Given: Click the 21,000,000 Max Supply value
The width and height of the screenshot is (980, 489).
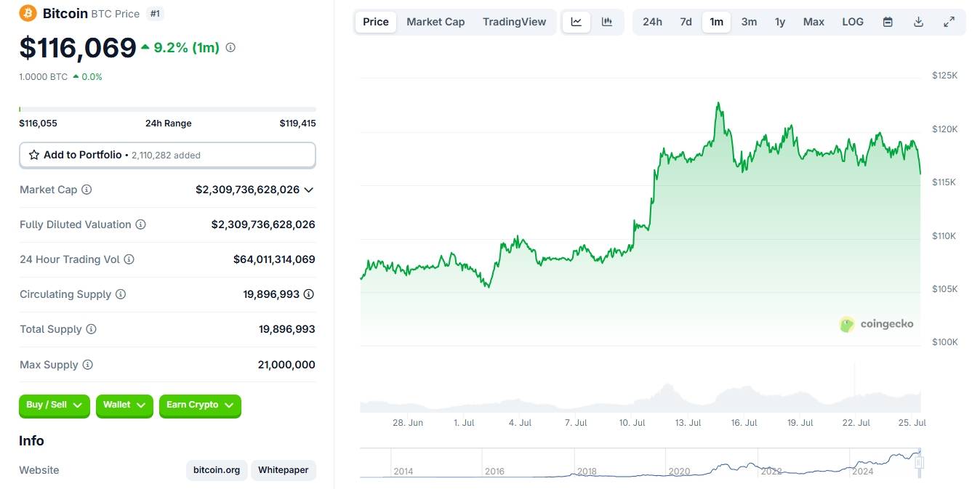Looking at the screenshot, I should click(x=286, y=365).
